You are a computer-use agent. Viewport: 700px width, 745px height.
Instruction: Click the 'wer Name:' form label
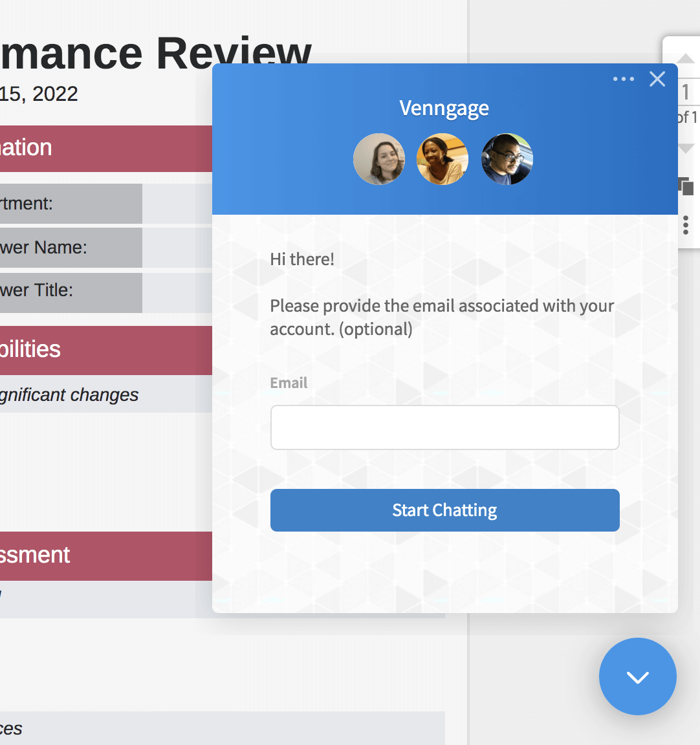pyautogui.click(x=43, y=247)
